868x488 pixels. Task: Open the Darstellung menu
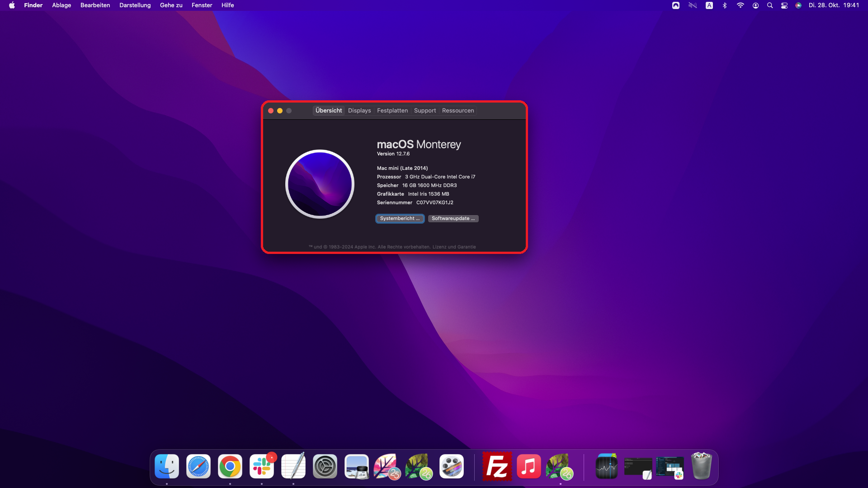pos(135,5)
